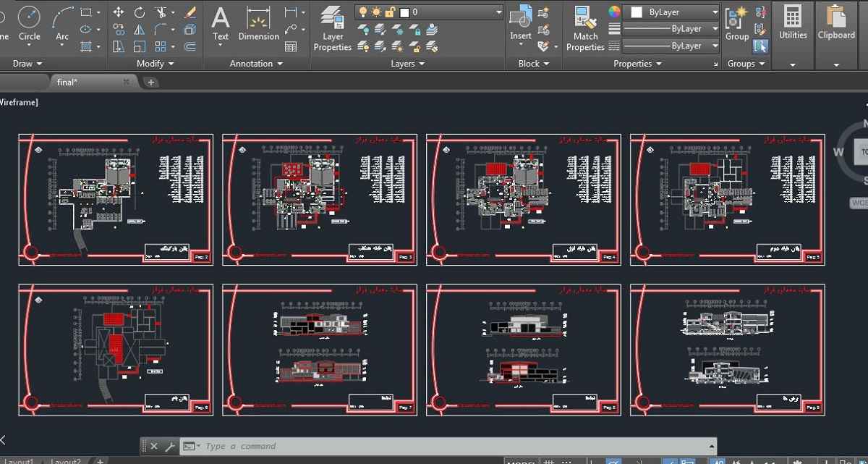The image size is (868, 464).
Task: Insert a table from Annotation panel
Action: [x=291, y=46]
